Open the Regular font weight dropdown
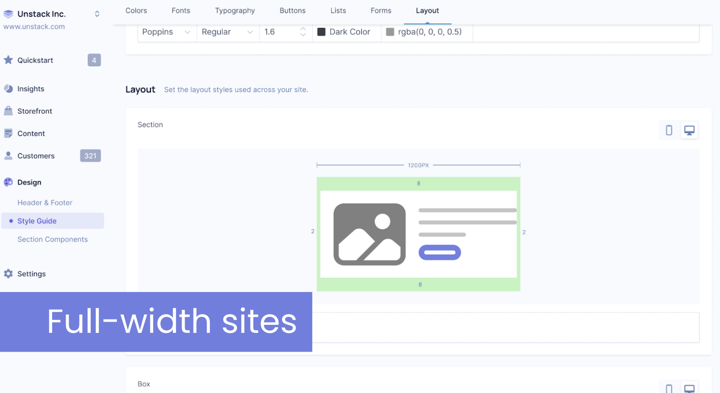 coord(228,32)
